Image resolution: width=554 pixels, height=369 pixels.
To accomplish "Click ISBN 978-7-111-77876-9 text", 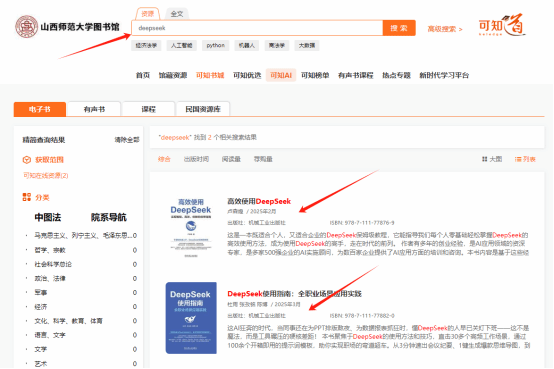I will coord(362,223).
